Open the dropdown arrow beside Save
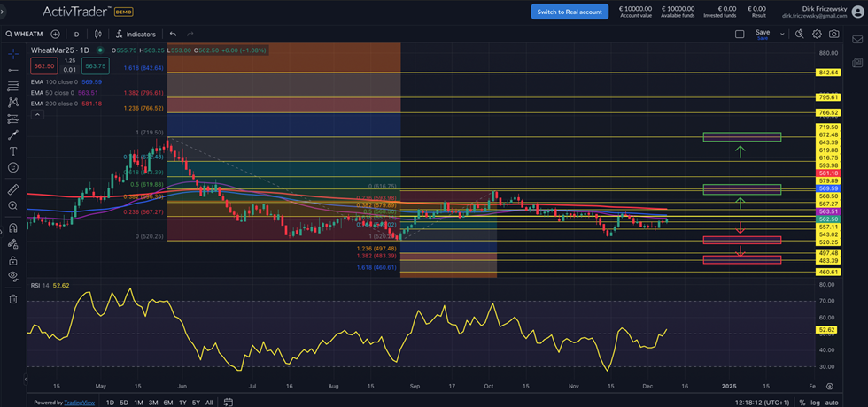This screenshot has width=868, height=407. coord(783,34)
